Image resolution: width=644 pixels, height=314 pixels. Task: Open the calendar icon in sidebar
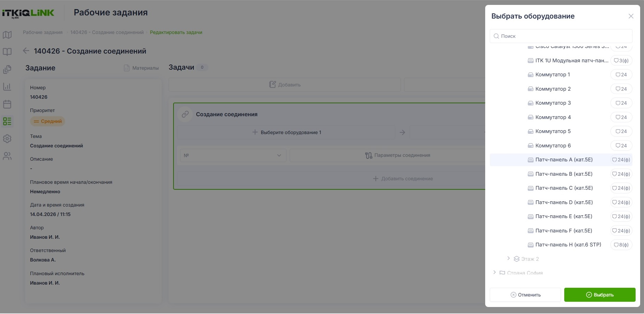pos(7,104)
